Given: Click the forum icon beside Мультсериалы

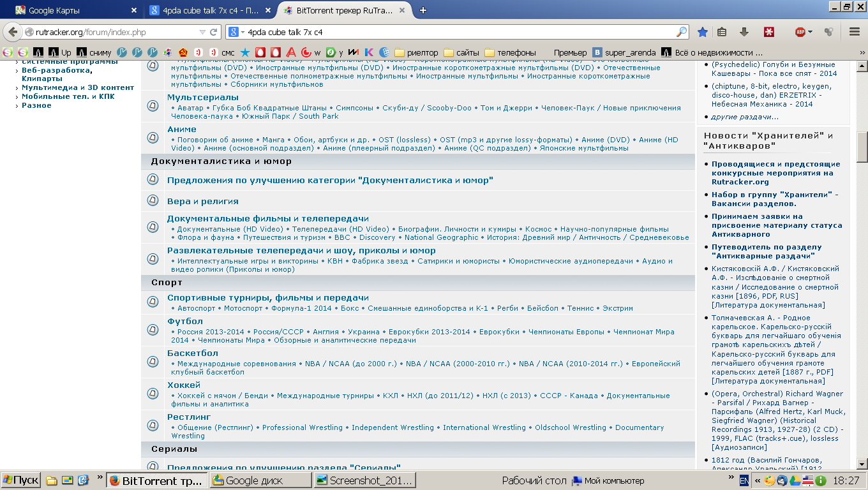Looking at the screenshot, I should tap(153, 106).
